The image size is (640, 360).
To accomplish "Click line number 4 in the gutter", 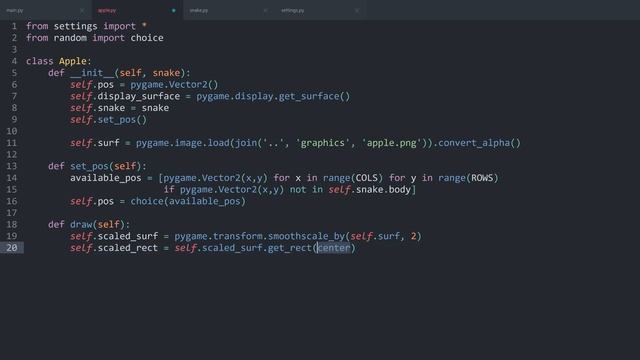I will (x=14, y=61).
